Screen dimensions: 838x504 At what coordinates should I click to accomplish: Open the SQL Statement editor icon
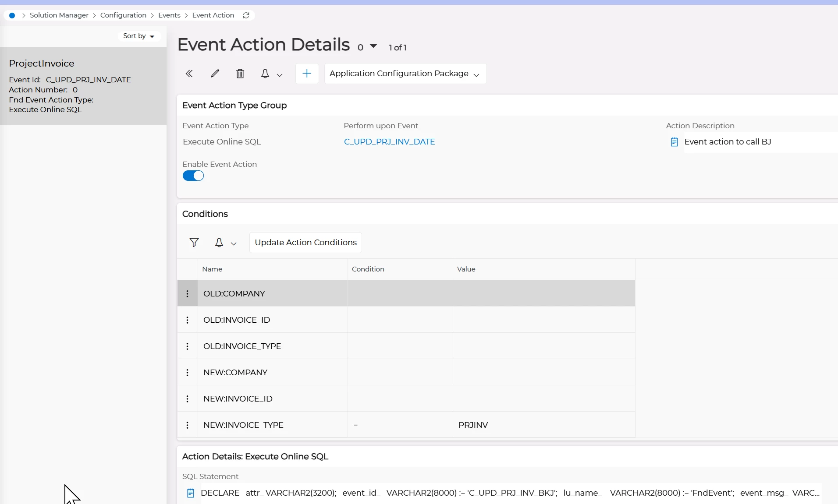(x=191, y=493)
